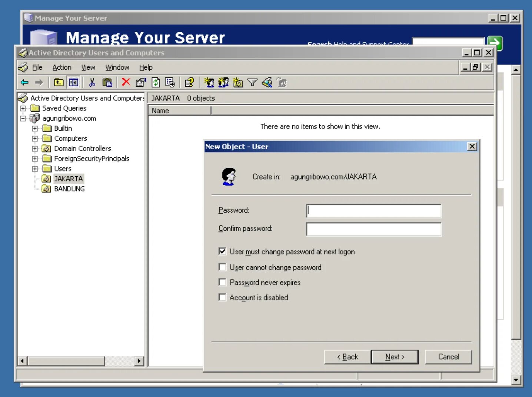Click the Next button in dialog

pos(395,357)
